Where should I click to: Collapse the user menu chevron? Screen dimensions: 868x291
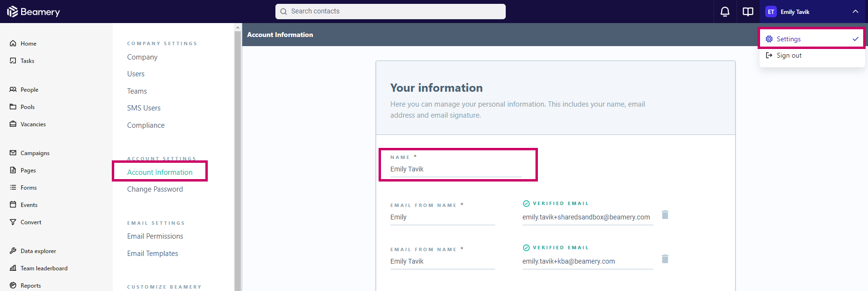click(x=855, y=12)
